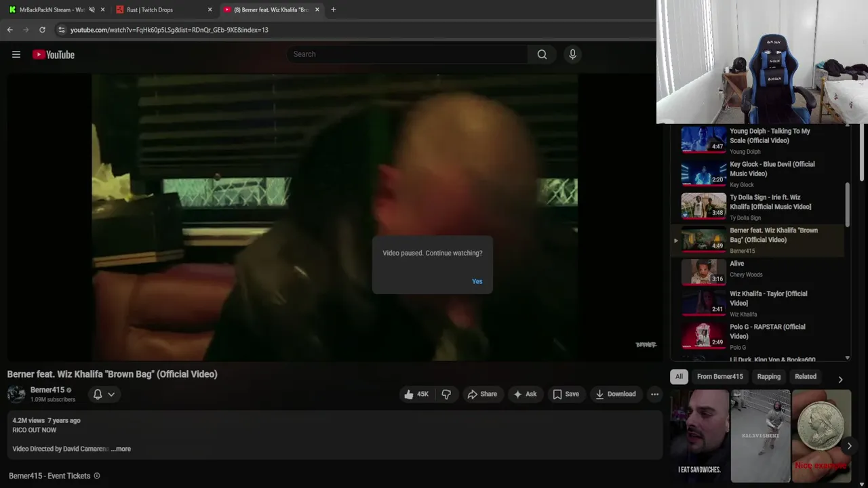Select the Related filter chip
This screenshot has height=488, width=868.
click(806, 376)
